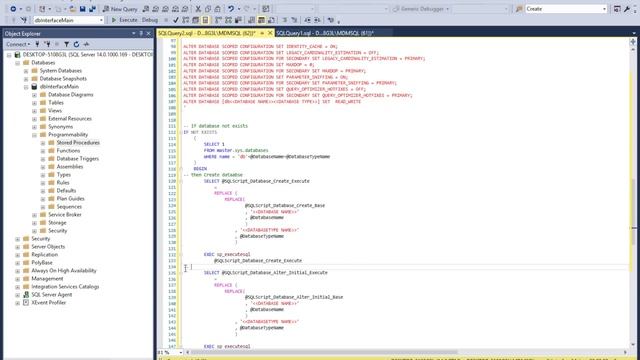The height and width of the screenshot is (360, 640).
Task: Collapse the Programmability node
Action: pos(35,135)
